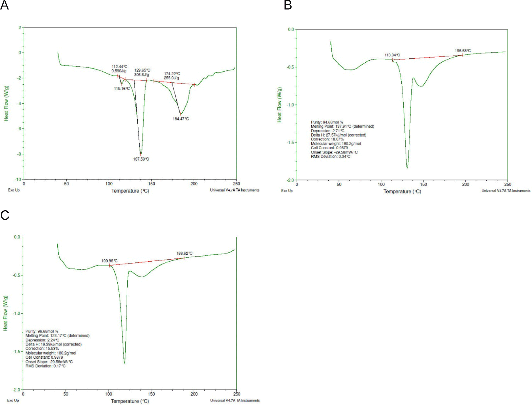Click the Exo Up note under panel A

14,190
